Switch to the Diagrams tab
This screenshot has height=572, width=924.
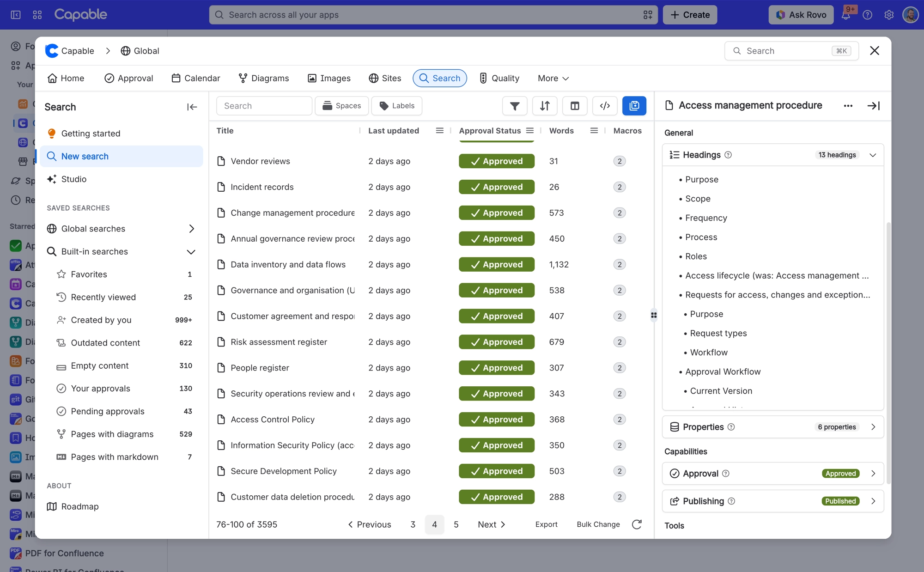pyautogui.click(x=263, y=78)
